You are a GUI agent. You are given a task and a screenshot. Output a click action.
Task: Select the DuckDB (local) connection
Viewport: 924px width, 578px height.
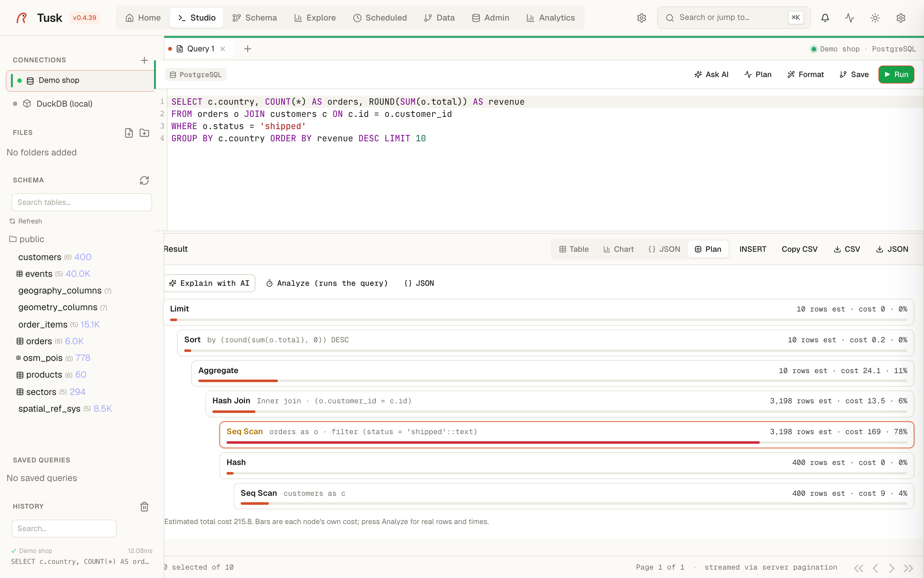tap(80, 104)
